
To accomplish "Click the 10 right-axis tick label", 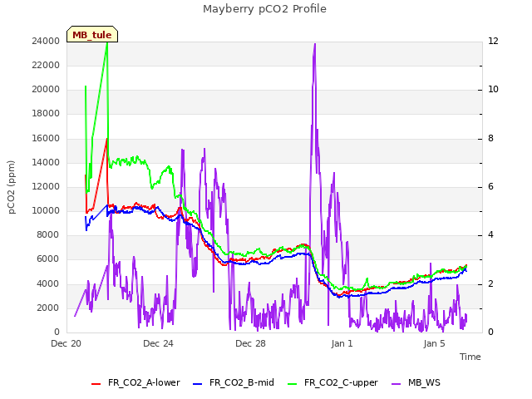I will pyautogui.click(x=493, y=90).
